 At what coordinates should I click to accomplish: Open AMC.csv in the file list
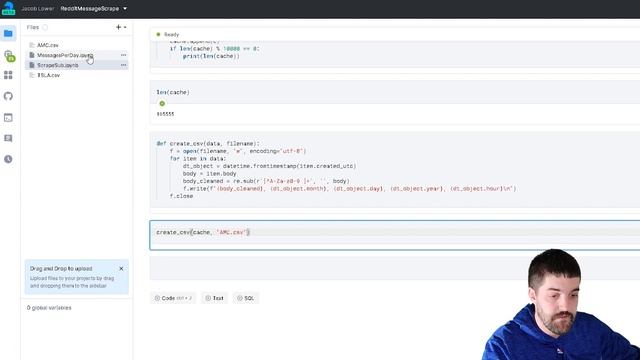tap(48, 45)
